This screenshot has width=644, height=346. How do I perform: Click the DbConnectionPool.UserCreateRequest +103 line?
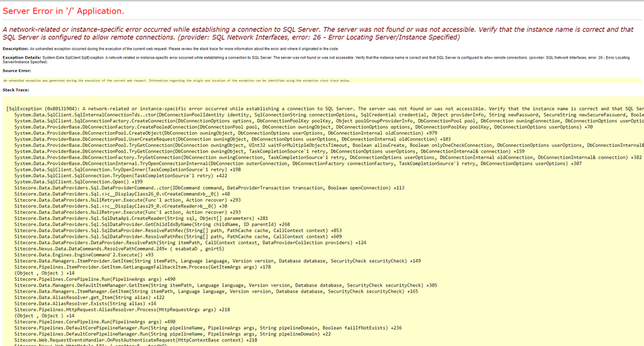point(233,139)
